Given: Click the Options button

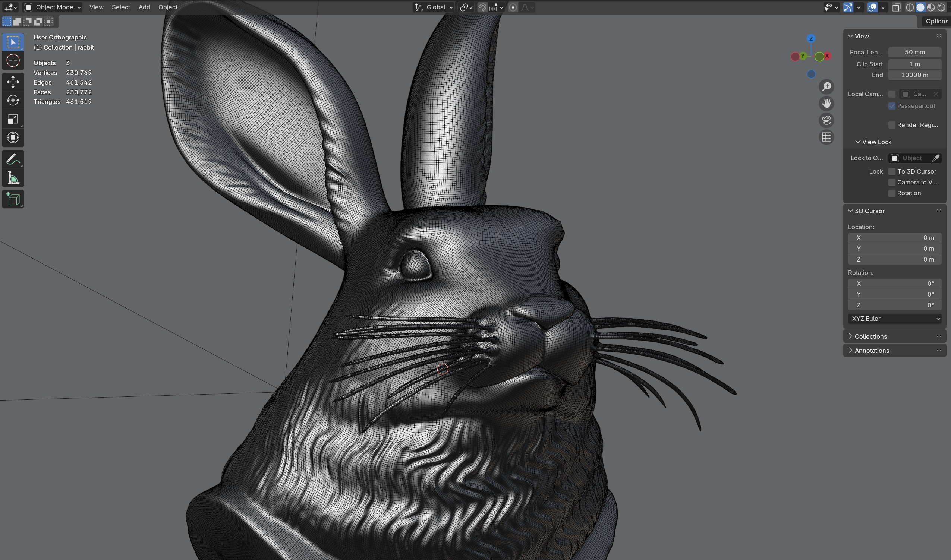Looking at the screenshot, I should [x=936, y=22].
